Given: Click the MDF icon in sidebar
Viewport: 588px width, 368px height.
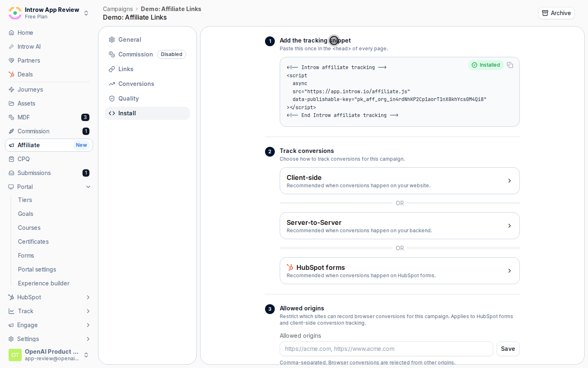Looking at the screenshot, I should point(11,117).
